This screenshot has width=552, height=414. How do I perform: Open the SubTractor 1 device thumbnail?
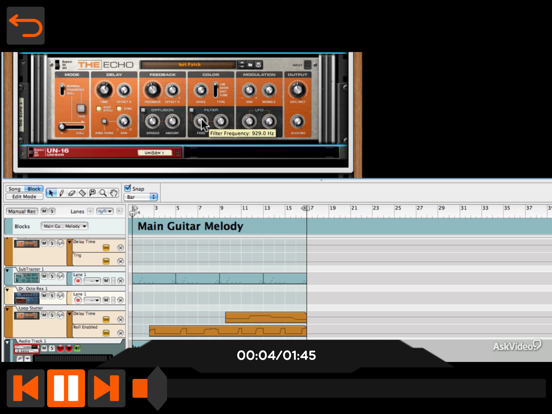point(27,277)
